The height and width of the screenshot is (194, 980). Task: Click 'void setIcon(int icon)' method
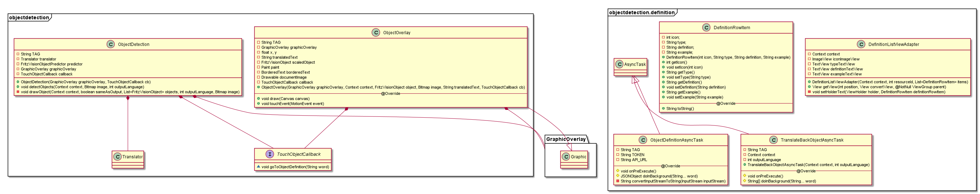[684, 67]
